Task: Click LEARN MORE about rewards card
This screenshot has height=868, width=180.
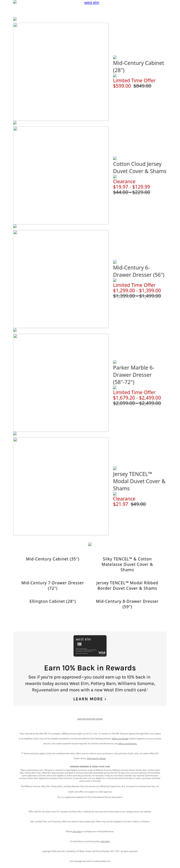Action: (x=90, y=699)
